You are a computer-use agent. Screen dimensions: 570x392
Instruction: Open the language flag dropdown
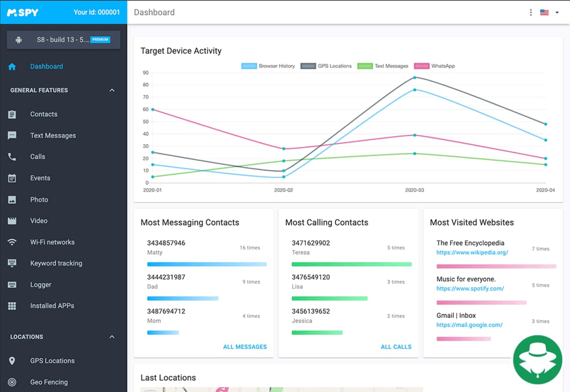point(550,13)
